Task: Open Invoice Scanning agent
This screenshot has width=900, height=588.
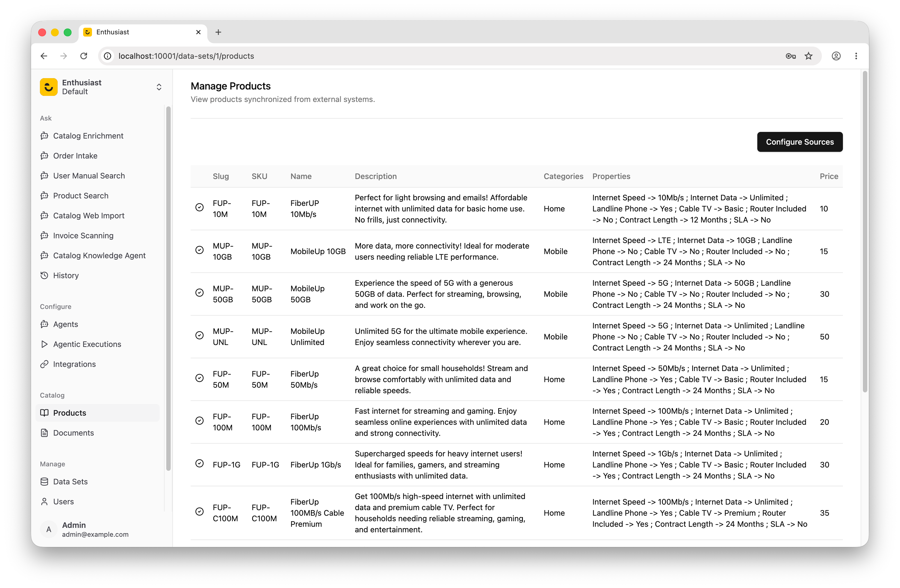Action: pyautogui.click(x=83, y=236)
